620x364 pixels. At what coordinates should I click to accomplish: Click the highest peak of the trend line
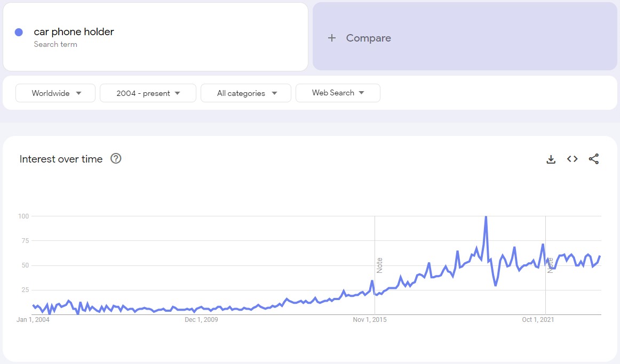click(x=486, y=217)
